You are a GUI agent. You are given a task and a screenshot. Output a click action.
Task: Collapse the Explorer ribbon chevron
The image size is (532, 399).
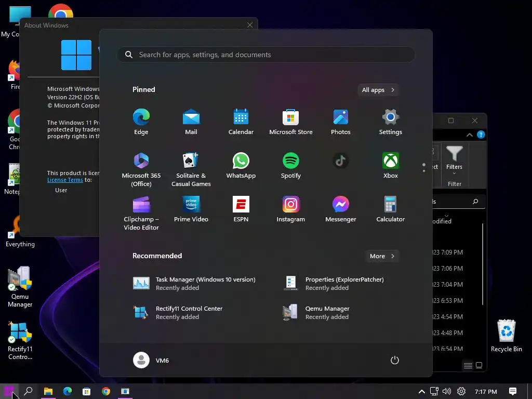(x=470, y=135)
